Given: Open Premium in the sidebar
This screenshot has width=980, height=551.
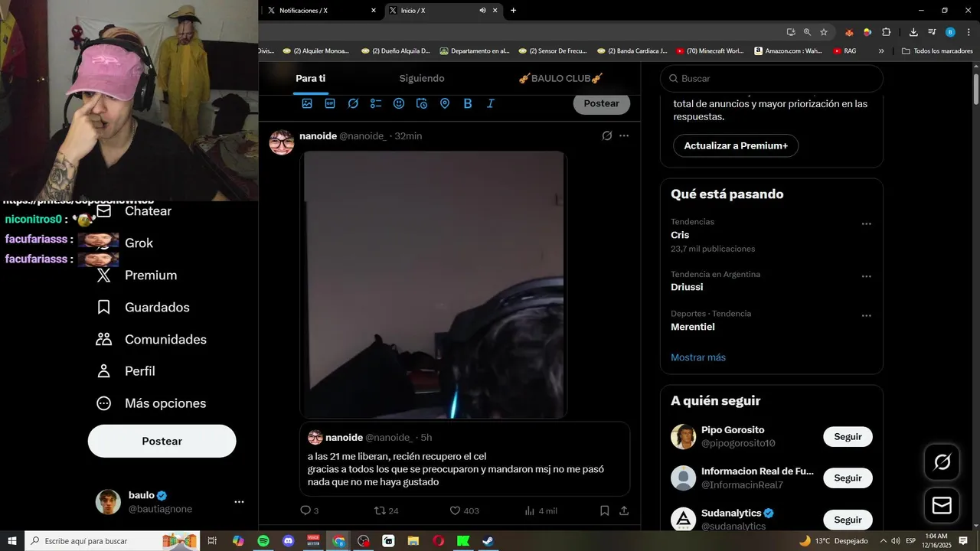Looking at the screenshot, I should (x=137, y=275).
